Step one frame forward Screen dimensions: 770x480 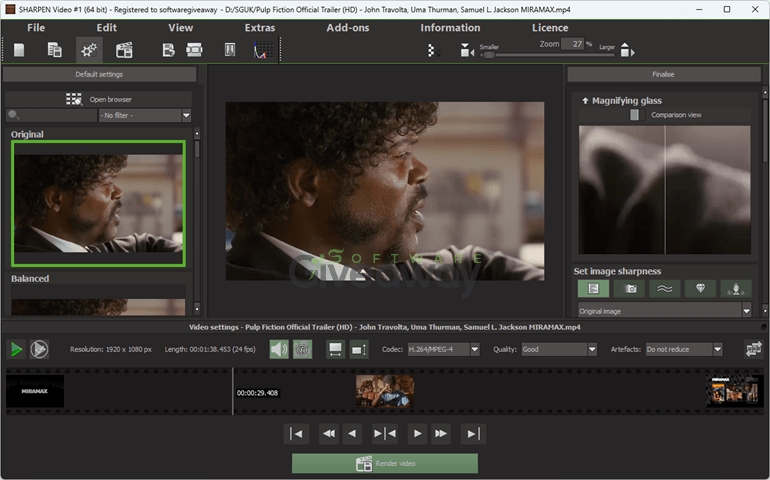pos(417,433)
